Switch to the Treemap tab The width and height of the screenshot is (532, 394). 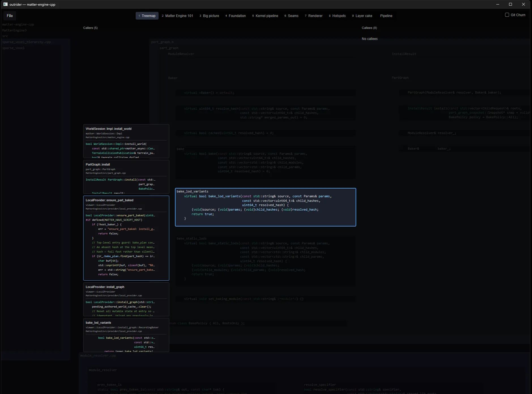pos(147,16)
